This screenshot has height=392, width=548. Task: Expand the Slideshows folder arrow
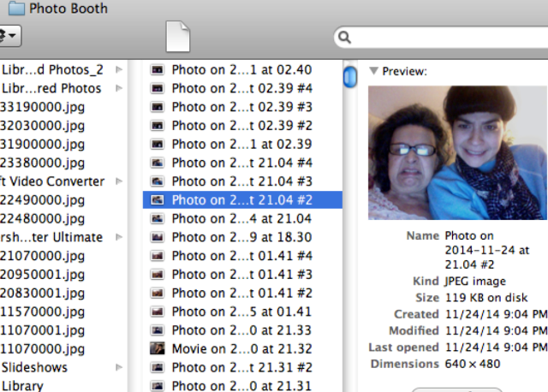click(119, 367)
